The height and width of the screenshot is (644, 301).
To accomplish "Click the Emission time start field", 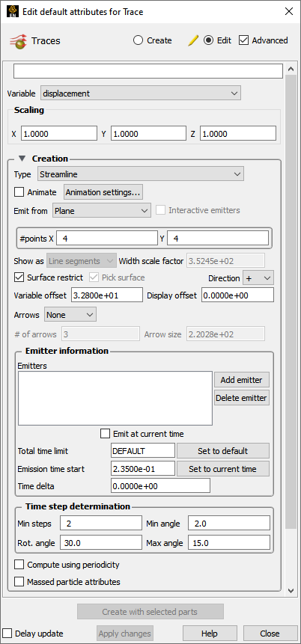I will coord(143,469).
